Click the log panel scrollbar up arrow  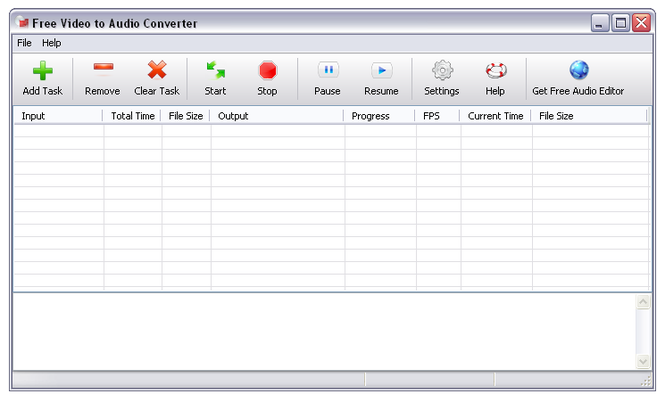643,302
